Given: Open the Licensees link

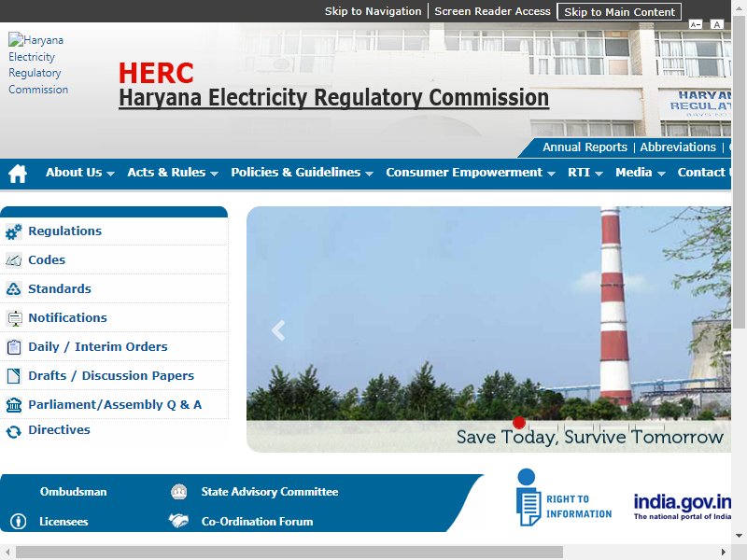Looking at the screenshot, I should click(x=63, y=522).
